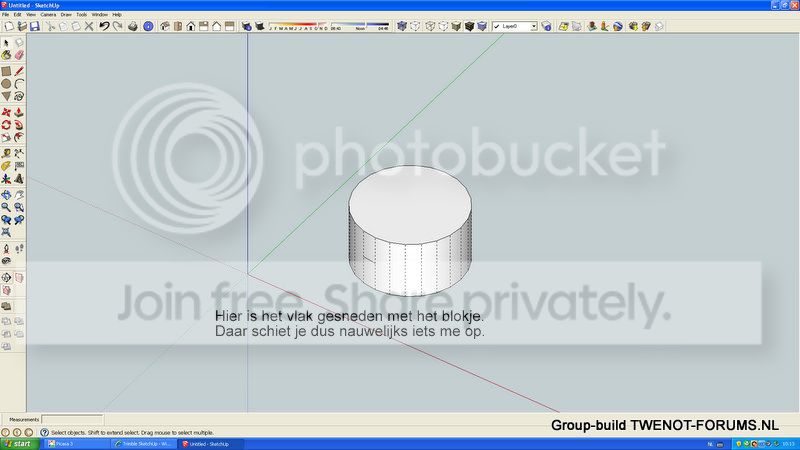
Task: Adjust the shadow month slider
Action: [298, 26]
